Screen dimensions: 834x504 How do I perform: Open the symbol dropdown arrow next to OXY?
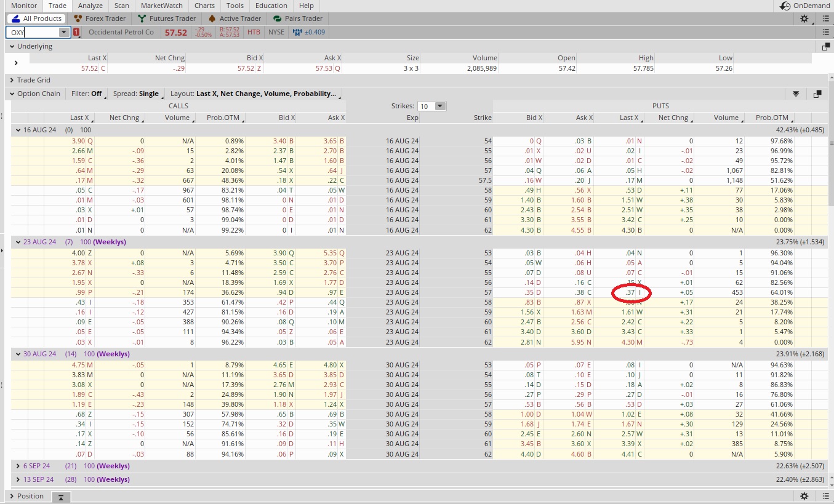coord(64,32)
